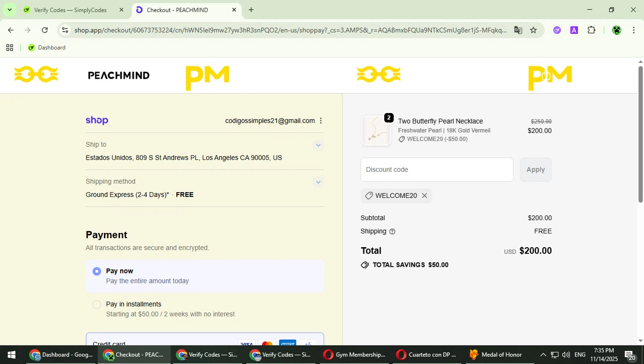Click the translate page icon

coord(518,30)
